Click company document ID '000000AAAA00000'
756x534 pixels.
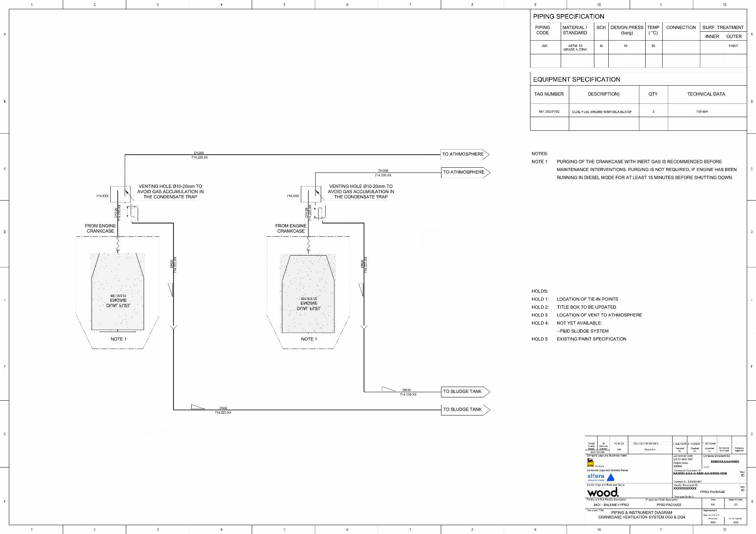[725, 462]
